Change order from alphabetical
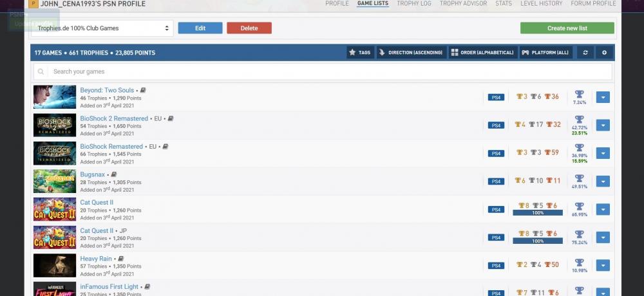 (482, 53)
